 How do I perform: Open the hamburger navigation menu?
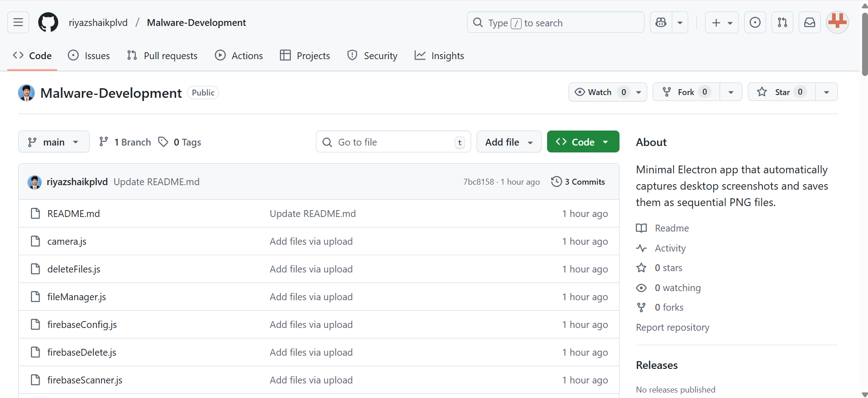tap(18, 22)
